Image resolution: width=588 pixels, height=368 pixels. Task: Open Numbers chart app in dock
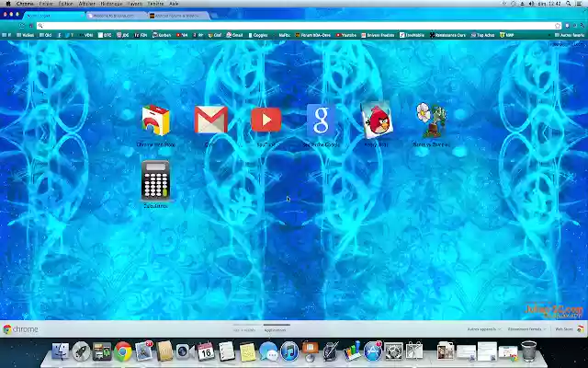[352, 351]
